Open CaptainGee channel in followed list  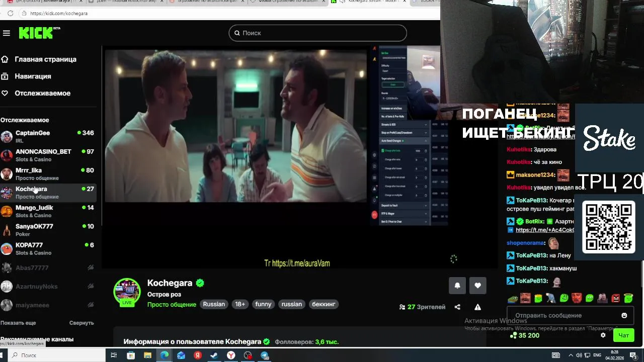tap(48, 137)
